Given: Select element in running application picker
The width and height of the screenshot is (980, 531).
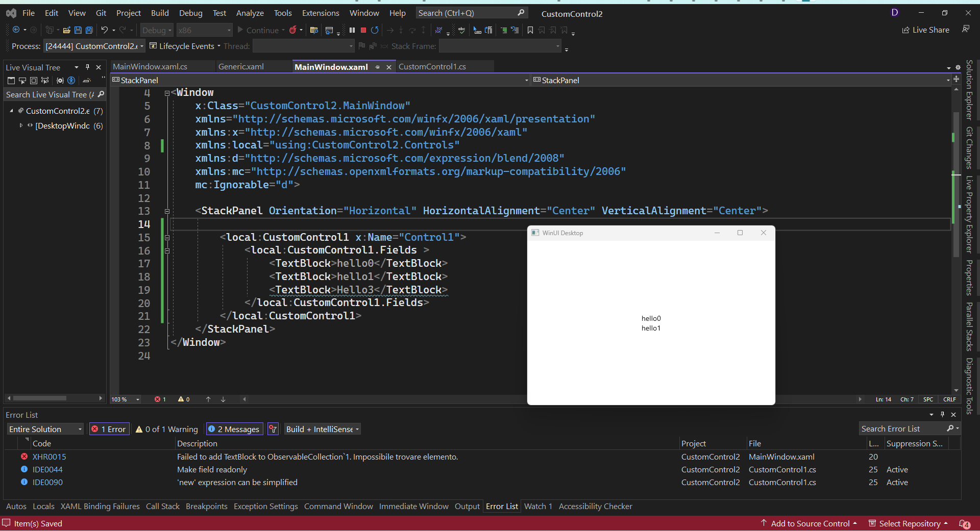Looking at the screenshot, I should (22, 81).
